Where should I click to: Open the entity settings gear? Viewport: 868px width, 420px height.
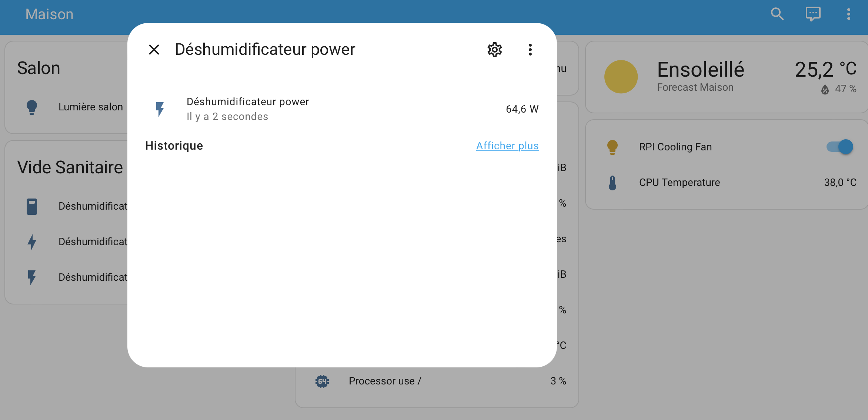pyautogui.click(x=494, y=50)
